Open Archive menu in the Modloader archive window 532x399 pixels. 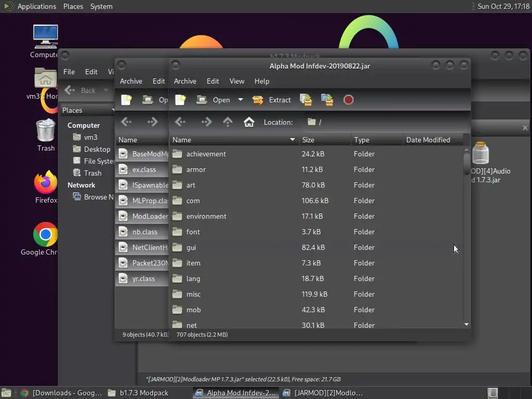point(131,81)
